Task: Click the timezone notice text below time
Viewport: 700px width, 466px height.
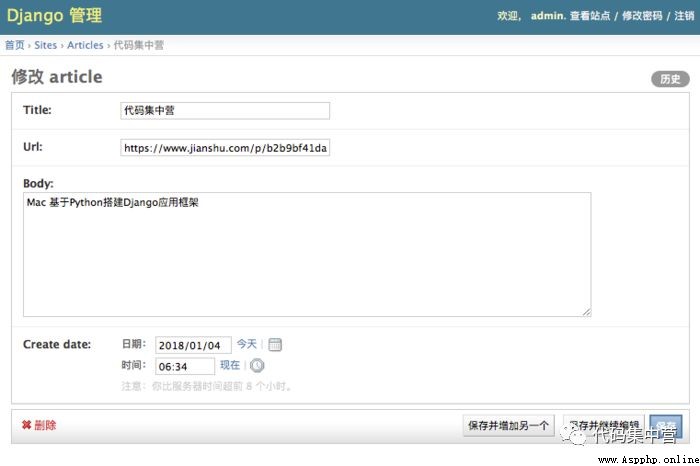Action: (207, 386)
